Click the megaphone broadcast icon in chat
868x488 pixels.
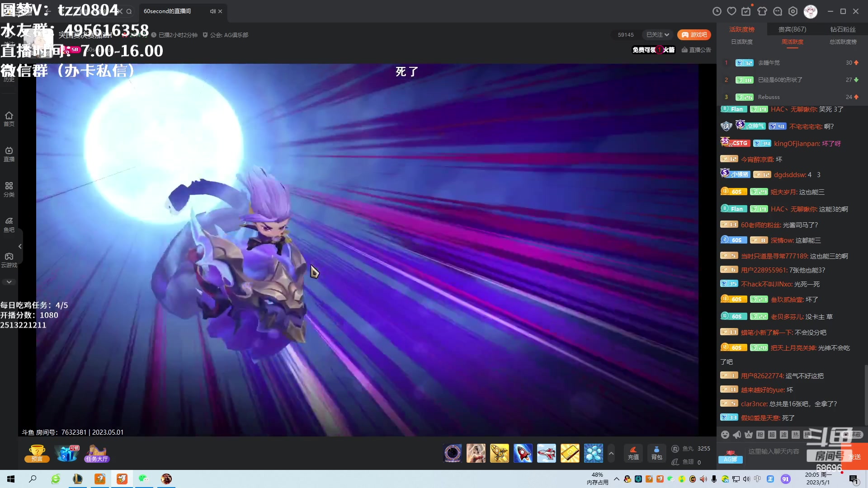(x=737, y=435)
